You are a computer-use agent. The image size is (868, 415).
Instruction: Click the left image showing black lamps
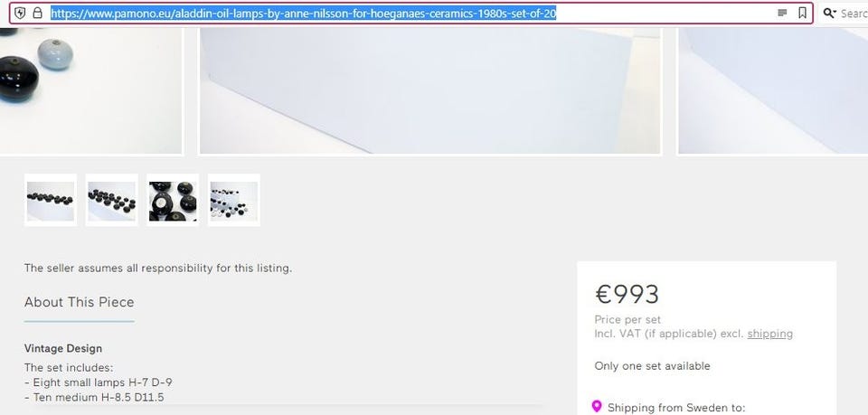tap(90, 90)
